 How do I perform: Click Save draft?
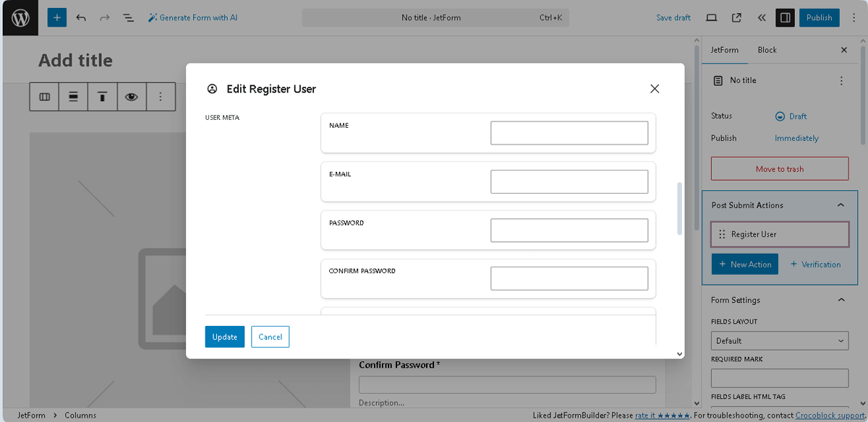click(673, 17)
